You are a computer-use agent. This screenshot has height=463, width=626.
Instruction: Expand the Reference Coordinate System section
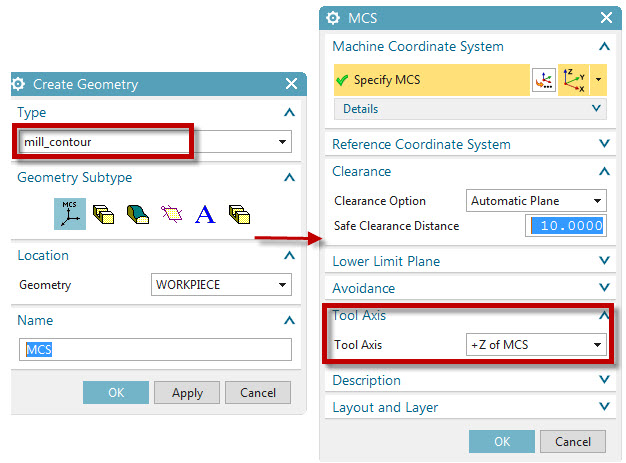point(604,143)
